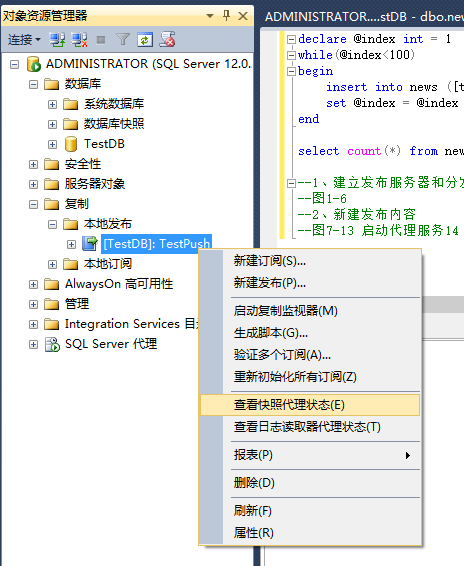Collapse the 复制 replication node
The width and height of the screenshot is (464, 566).
point(33,204)
